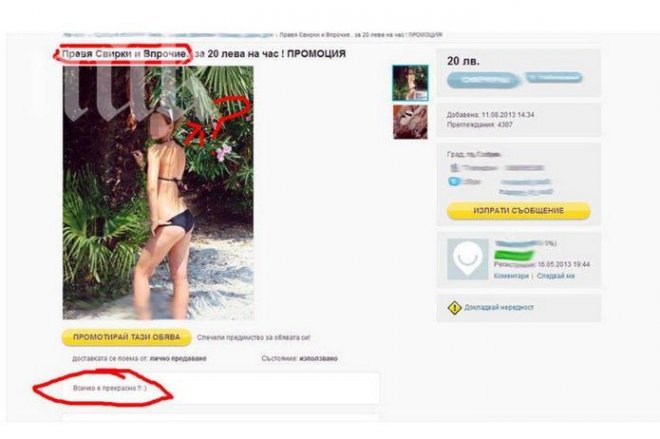Click the Следвай ме link
Viewport: 660px width, 439px height.
tap(556, 276)
